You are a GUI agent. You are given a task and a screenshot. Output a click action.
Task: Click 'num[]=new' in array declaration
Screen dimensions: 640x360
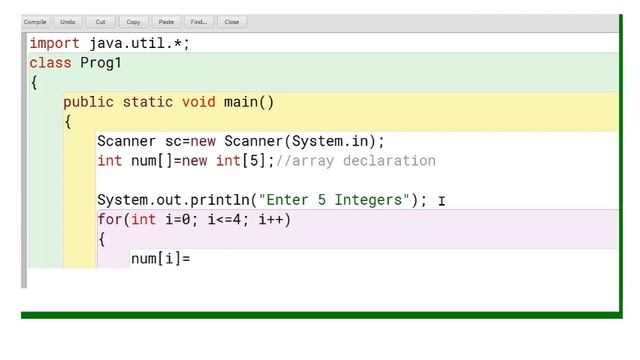169,161
